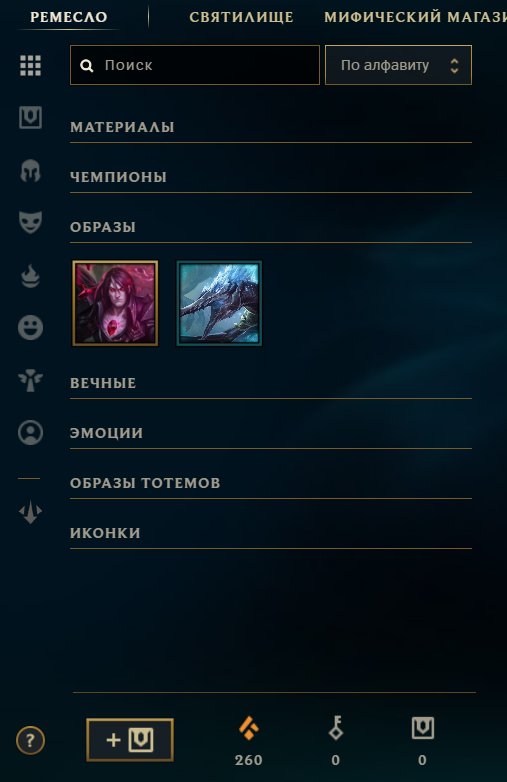
Task: Focus the Поиск search field
Action: [x=194, y=65]
